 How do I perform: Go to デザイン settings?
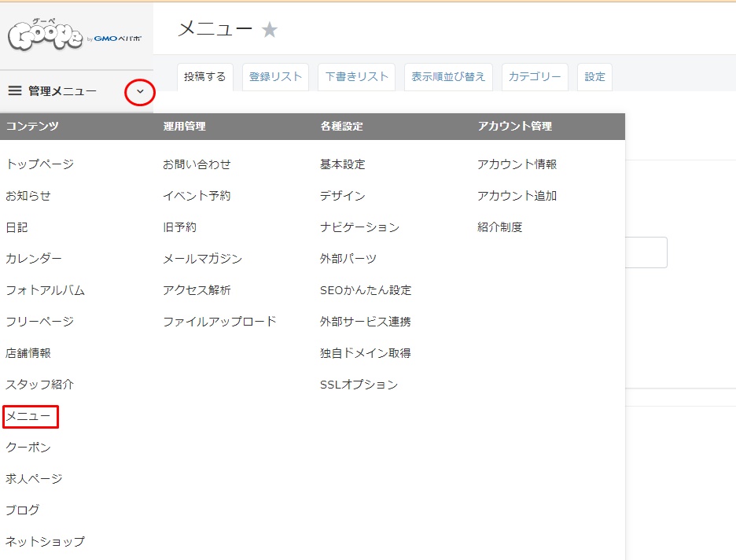pos(343,196)
